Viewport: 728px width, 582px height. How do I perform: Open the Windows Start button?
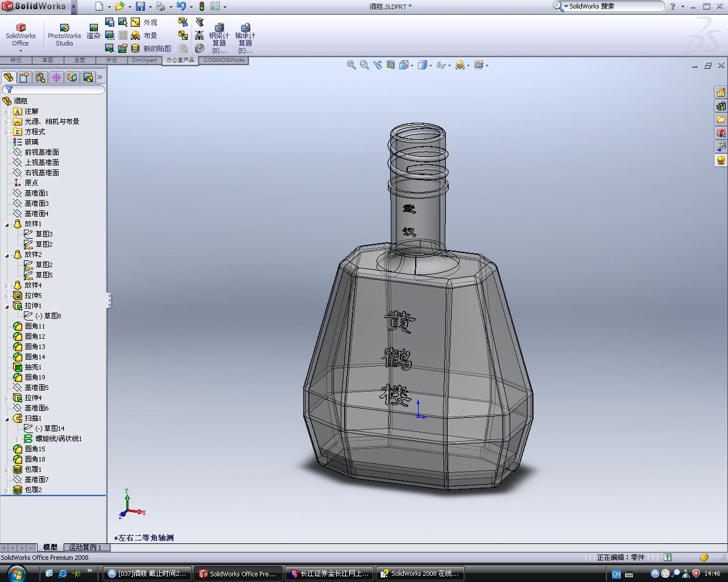click(x=15, y=573)
